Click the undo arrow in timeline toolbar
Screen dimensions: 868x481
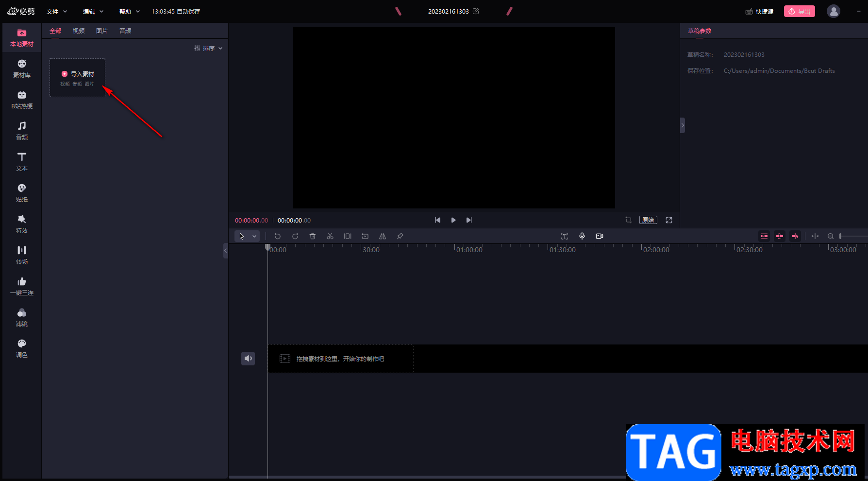click(278, 236)
